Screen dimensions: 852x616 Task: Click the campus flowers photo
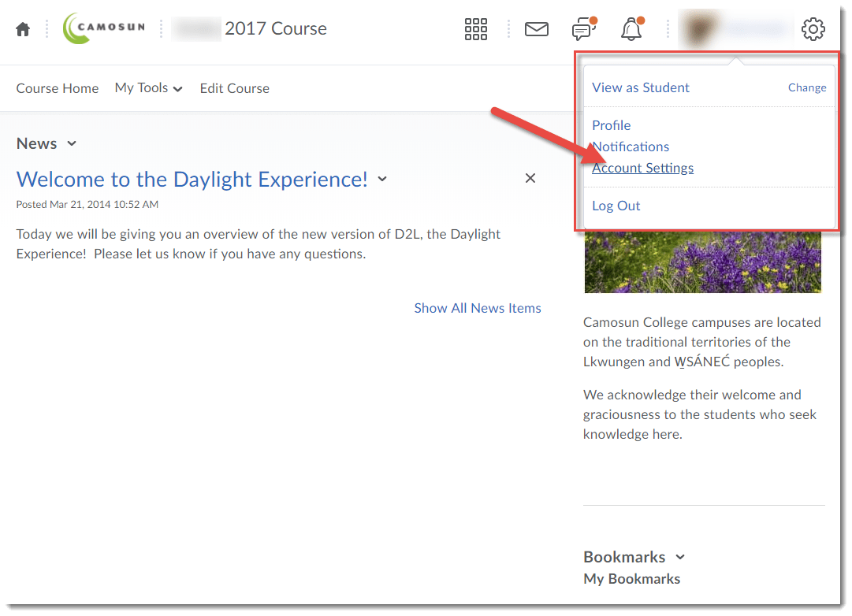(x=702, y=262)
